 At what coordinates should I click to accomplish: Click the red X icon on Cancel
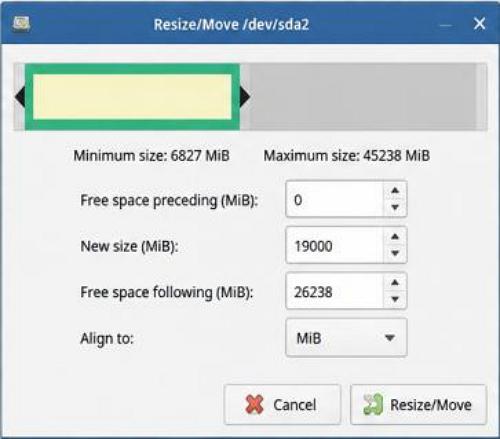254,404
